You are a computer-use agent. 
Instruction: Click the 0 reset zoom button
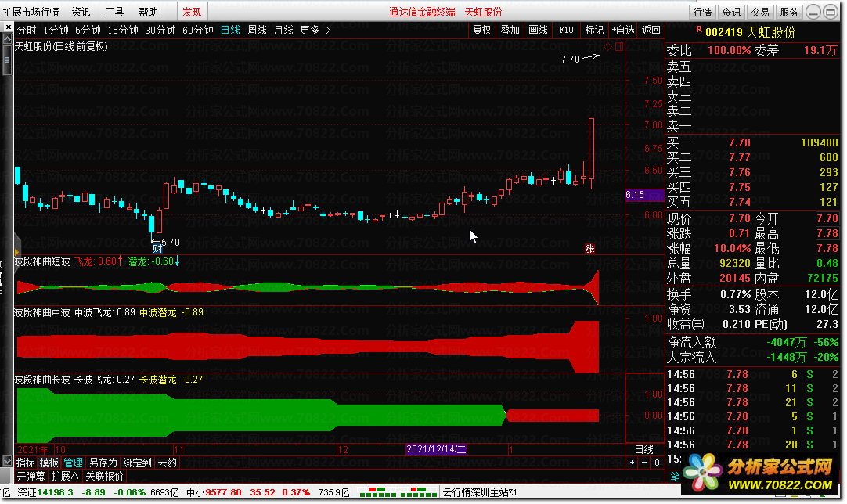click(657, 463)
